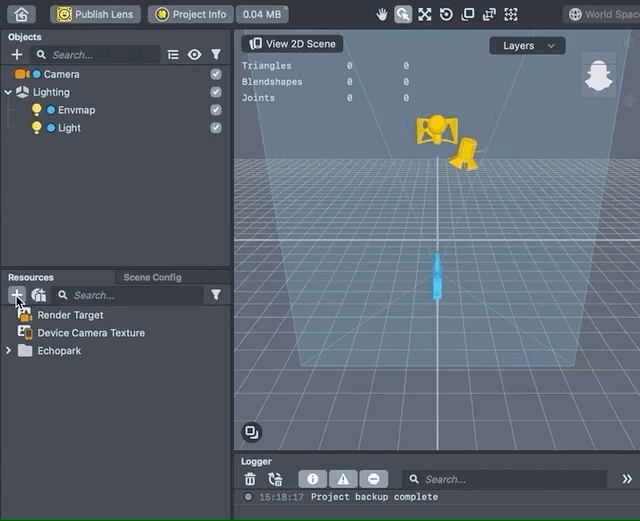Click the Asset Library icon in Resources
The image size is (640, 521).
(x=39, y=295)
